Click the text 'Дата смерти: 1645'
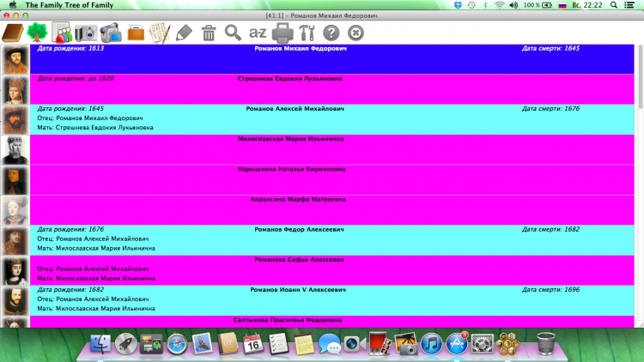The width and height of the screenshot is (644, 362). click(x=550, y=48)
